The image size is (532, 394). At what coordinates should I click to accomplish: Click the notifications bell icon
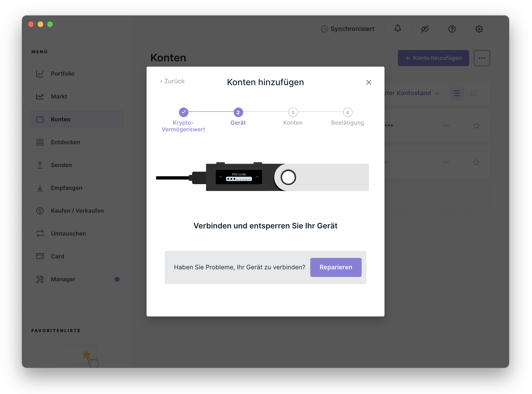click(x=398, y=29)
